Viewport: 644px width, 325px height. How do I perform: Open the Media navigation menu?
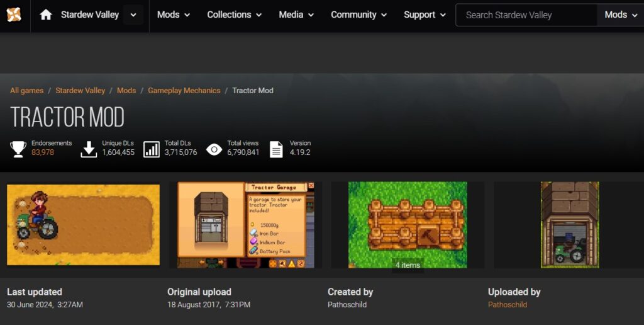[x=296, y=15]
